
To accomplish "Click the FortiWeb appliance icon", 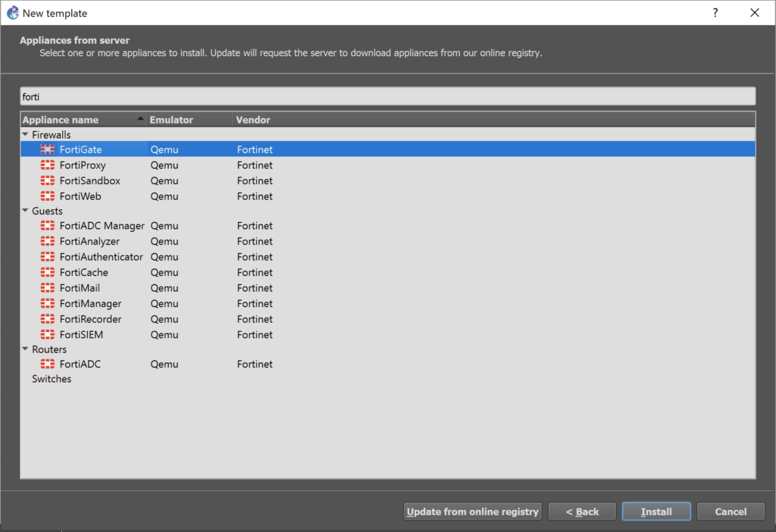I will 48,196.
